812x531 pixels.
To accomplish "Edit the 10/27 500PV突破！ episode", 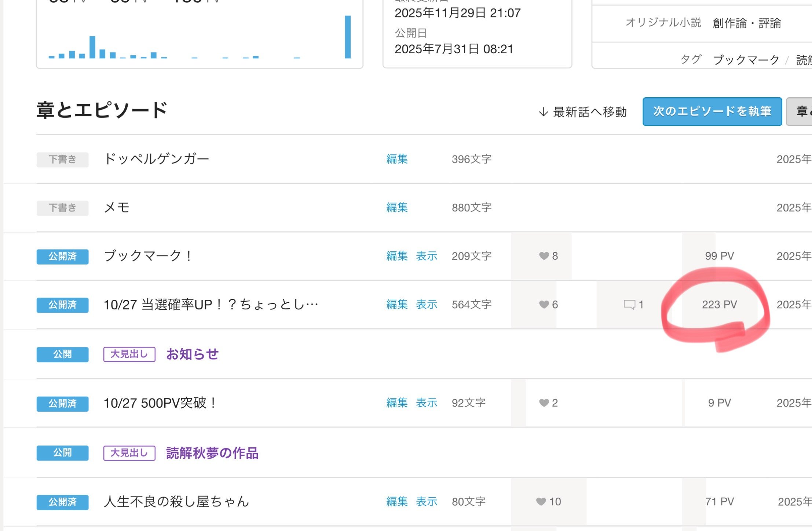I will point(397,403).
